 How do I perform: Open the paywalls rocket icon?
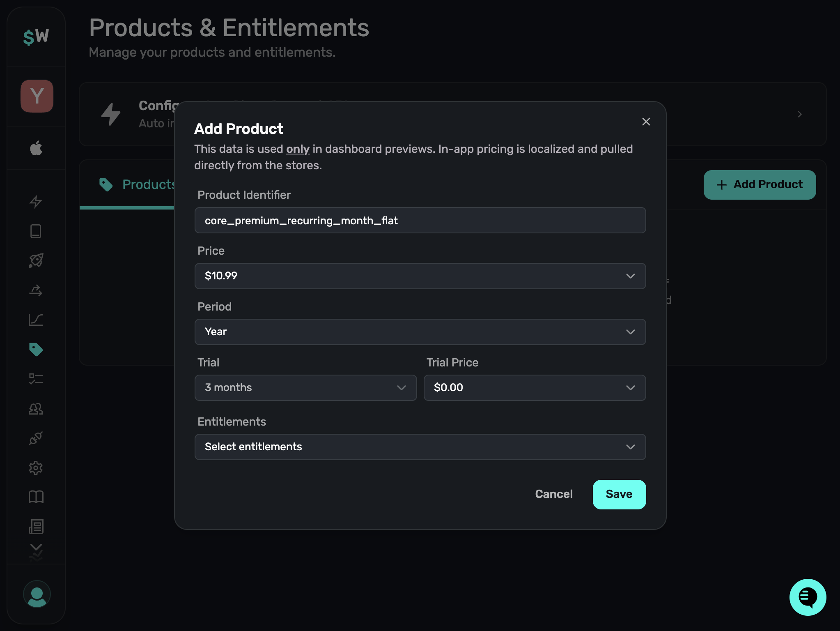point(36,260)
